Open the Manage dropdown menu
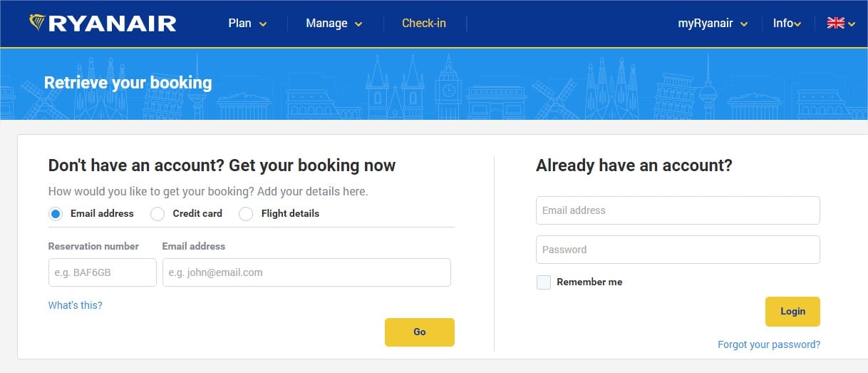The width and height of the screenshot is (868, 373). tap(334, 24)
